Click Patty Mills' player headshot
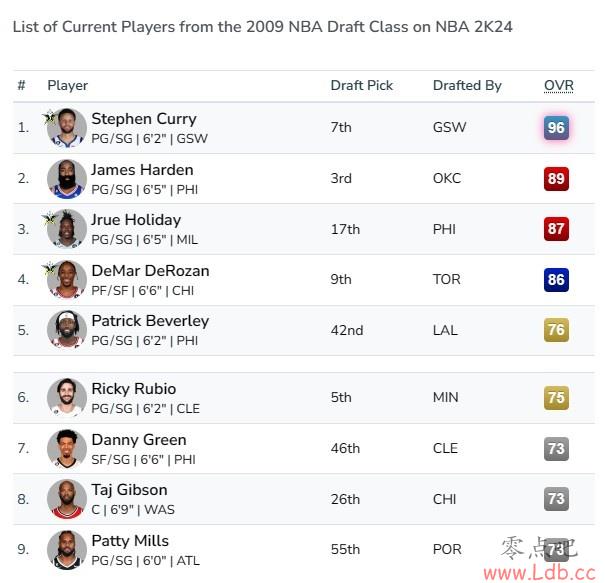 pos(67,550)
